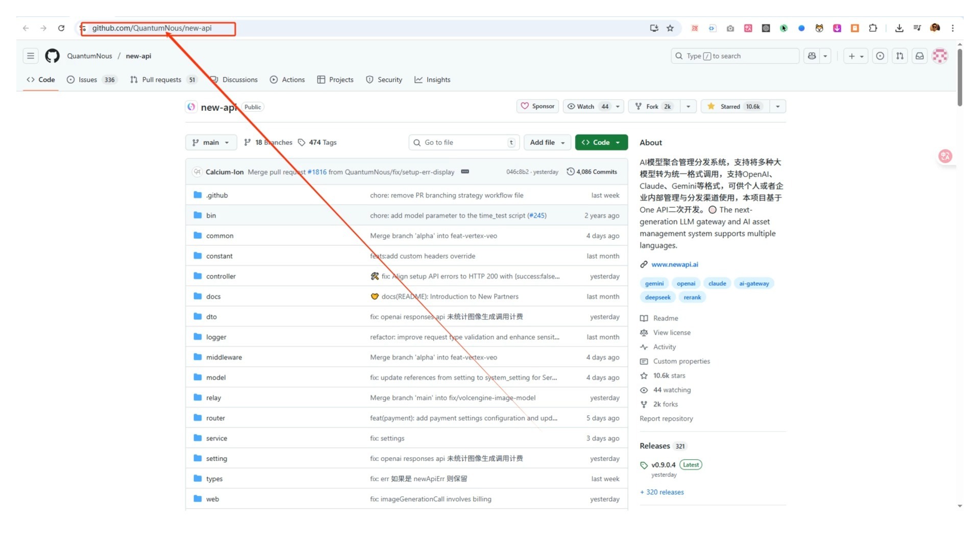Open the main branch dropdown
The width and height of the screenshot is (980, 551).
pos(211,142)
